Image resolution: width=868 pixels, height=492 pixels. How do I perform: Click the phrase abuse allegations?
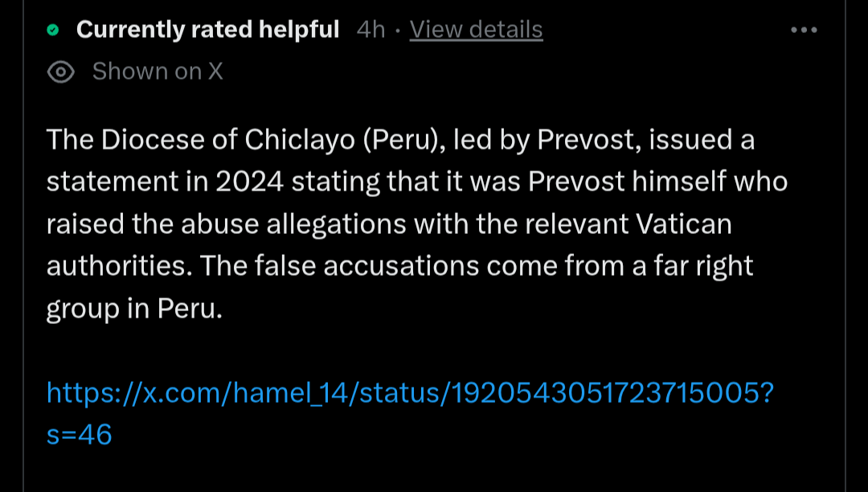click(x=294, y=224)
